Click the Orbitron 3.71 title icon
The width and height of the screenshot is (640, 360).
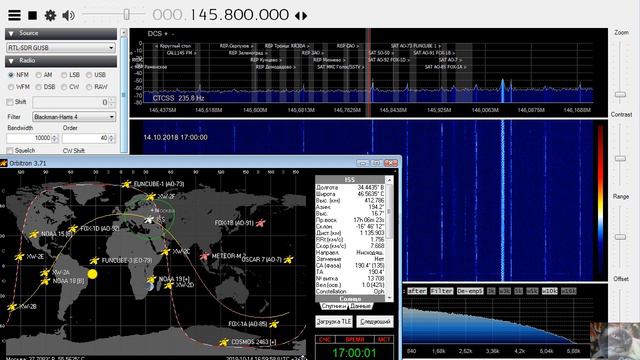(4, 163)
